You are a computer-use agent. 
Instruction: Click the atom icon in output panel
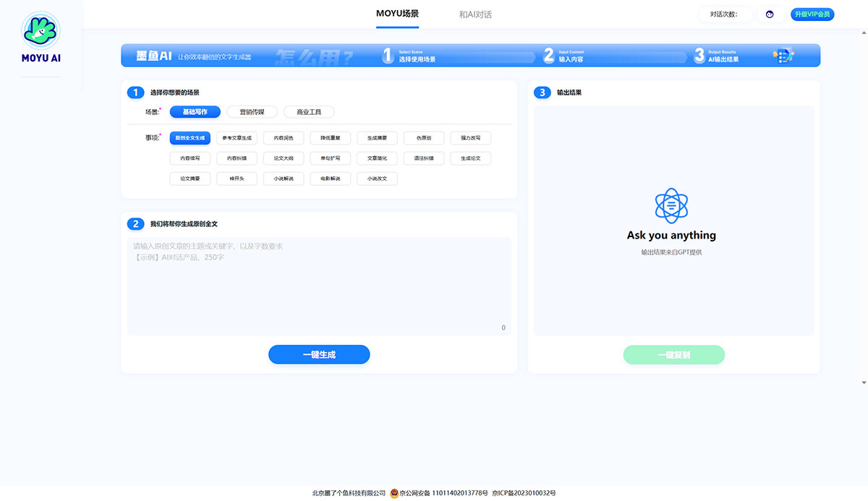point(671,205)
